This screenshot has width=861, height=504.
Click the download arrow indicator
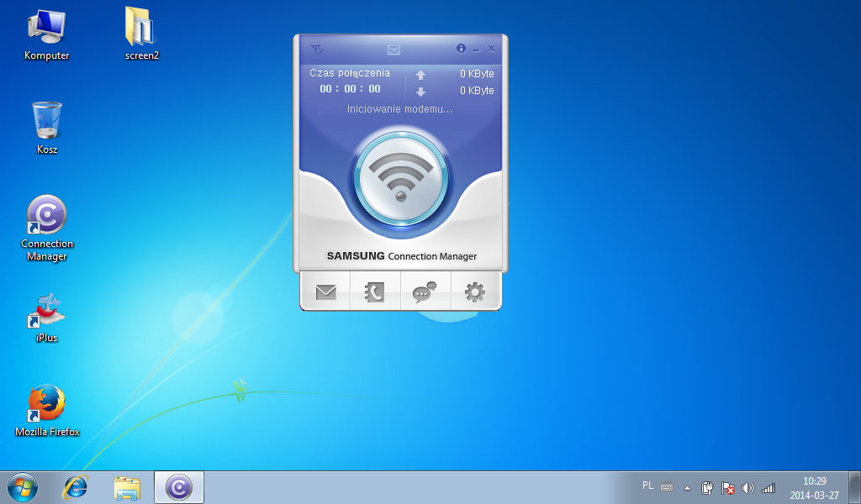point(420,92)
